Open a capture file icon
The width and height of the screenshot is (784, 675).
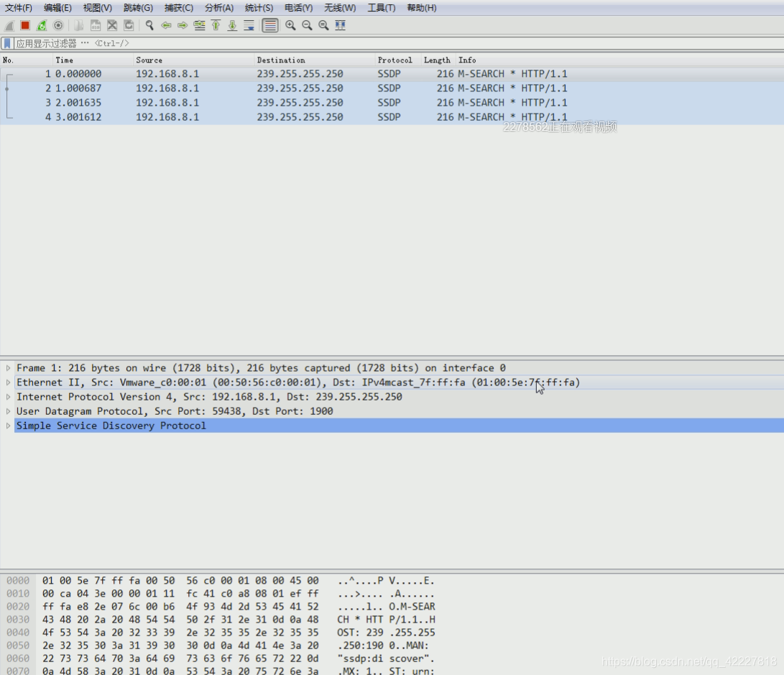(x=79, y=25)
